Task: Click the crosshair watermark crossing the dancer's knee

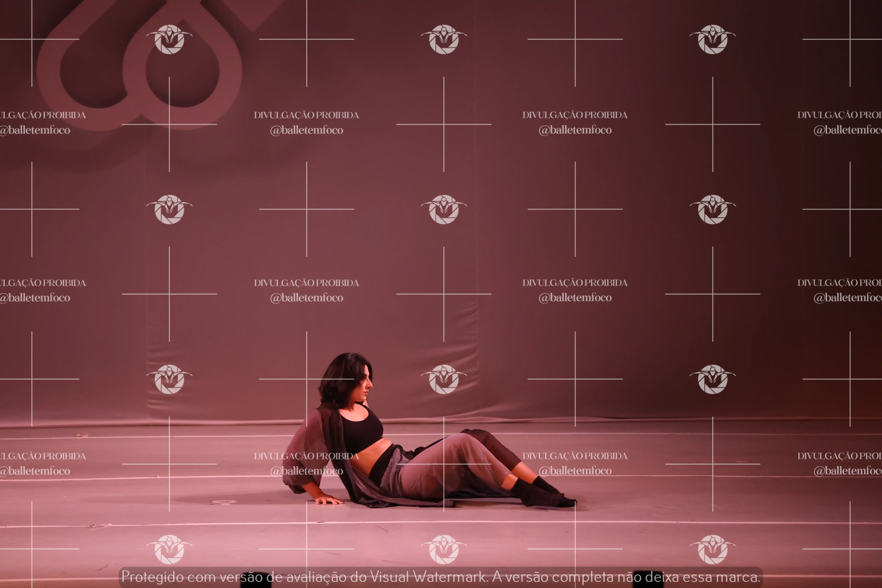Action: [444, 464]
